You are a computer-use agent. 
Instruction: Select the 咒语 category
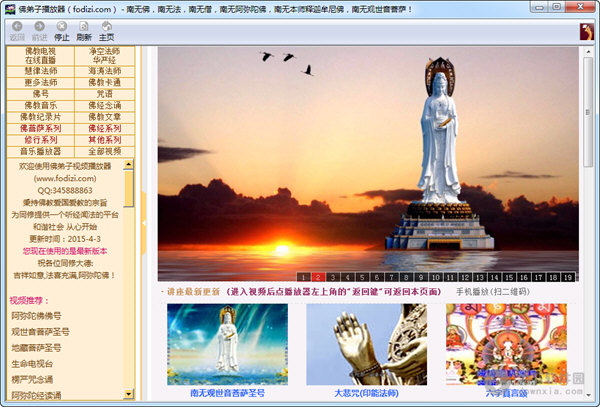104,94
